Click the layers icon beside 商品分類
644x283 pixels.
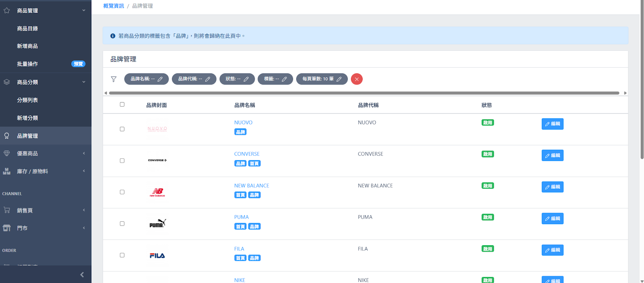7,82
